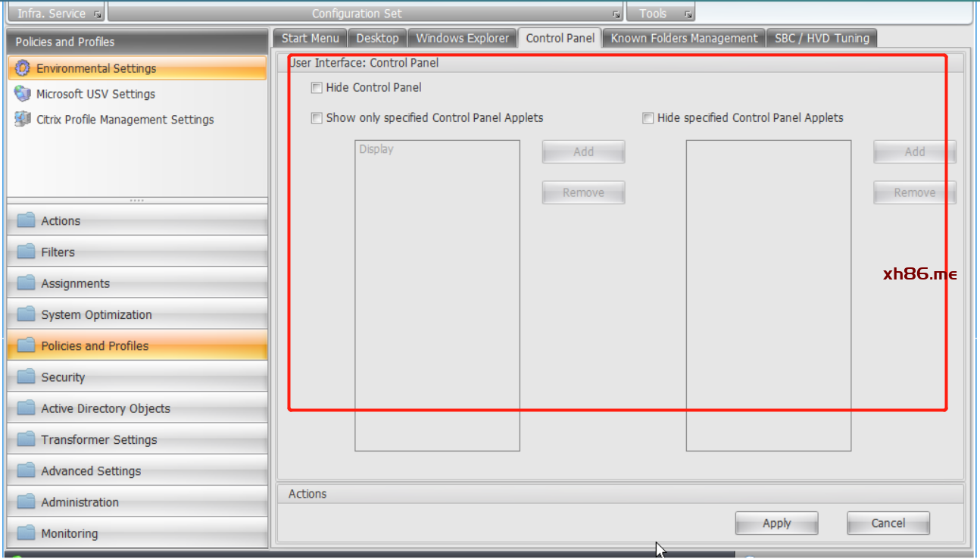Click the Filters folder icon
Screen dimensions: 980x559
click(27, 251)
